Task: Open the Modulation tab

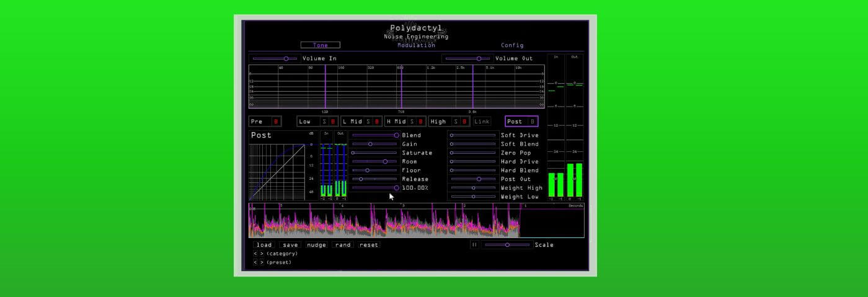Action: point(417,45)
